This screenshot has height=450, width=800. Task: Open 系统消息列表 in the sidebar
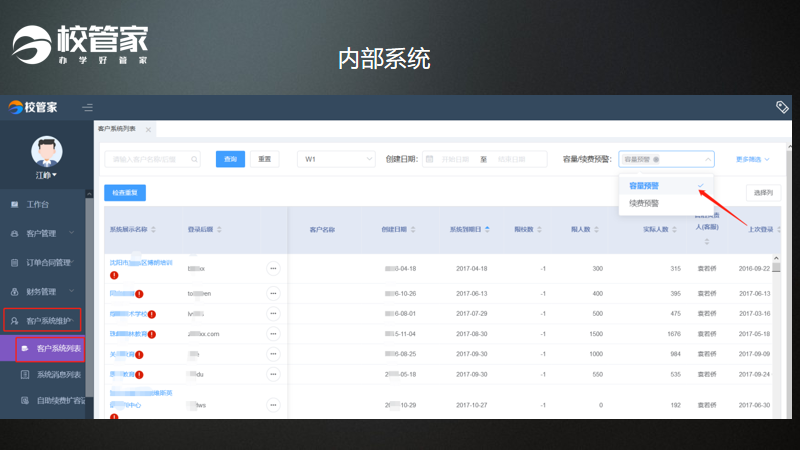click(58, 374)
